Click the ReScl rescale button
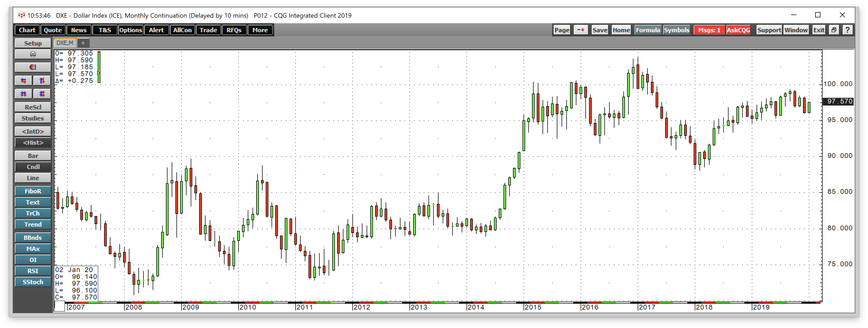 [33, 107]
